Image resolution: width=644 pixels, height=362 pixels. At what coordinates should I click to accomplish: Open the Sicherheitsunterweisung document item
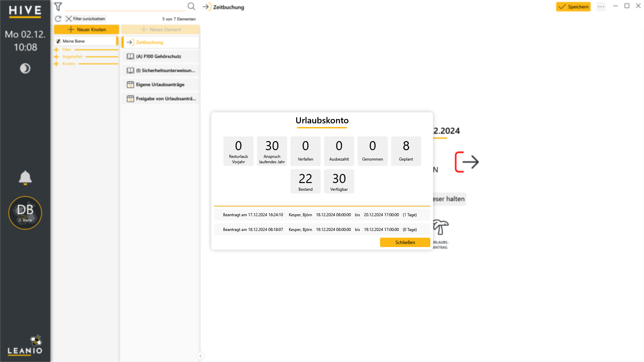160,70
